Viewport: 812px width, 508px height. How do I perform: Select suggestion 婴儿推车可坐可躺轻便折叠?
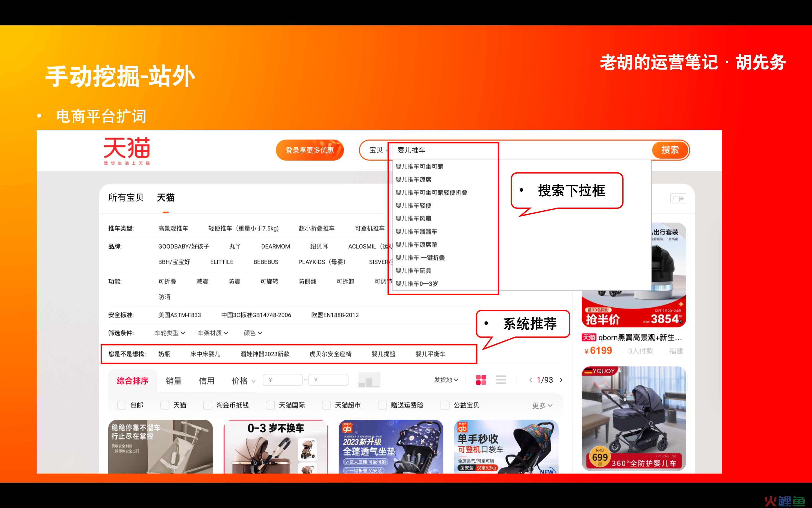click(x=431, y=192)
